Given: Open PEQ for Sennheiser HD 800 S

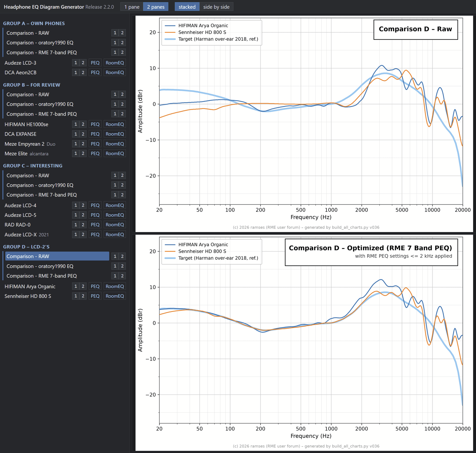Looking at the screenshot, I should click(x=95, y=296).
